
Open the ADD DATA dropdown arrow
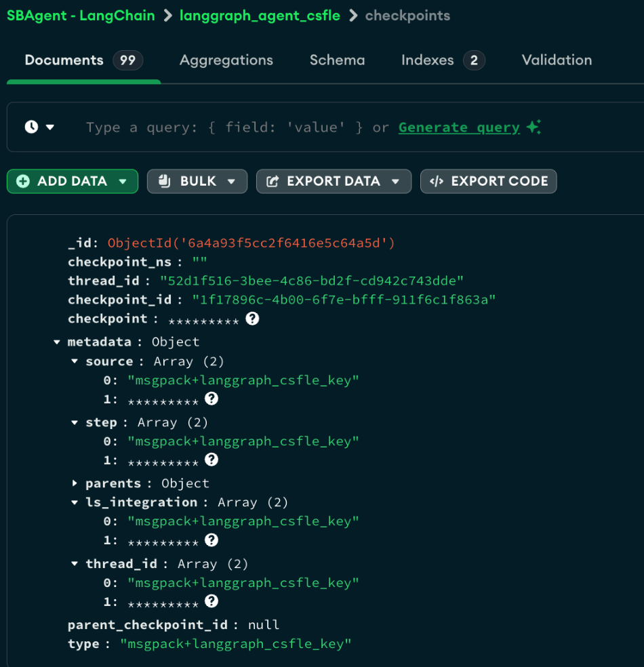tap(123, 182)
